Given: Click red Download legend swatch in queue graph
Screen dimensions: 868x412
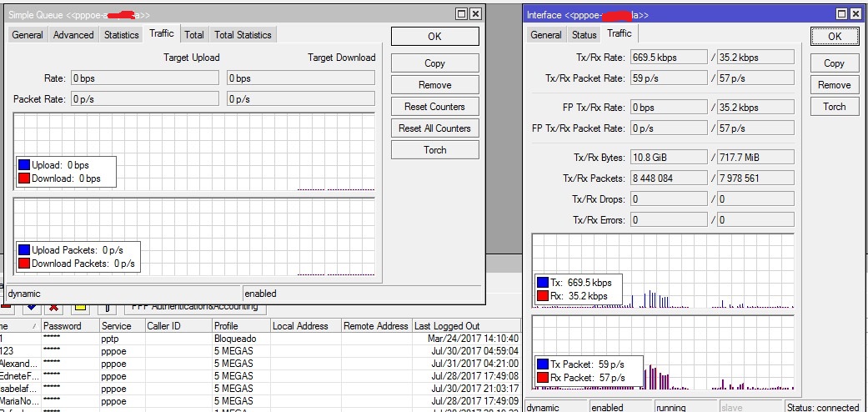Looking at the screenshot, I should pos(24,178).
